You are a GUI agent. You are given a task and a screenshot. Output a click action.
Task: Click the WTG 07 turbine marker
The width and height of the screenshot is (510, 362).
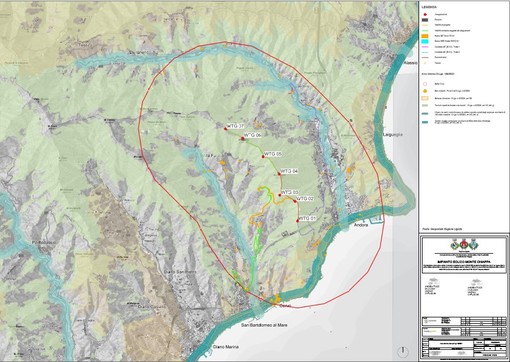coord(226,128)
